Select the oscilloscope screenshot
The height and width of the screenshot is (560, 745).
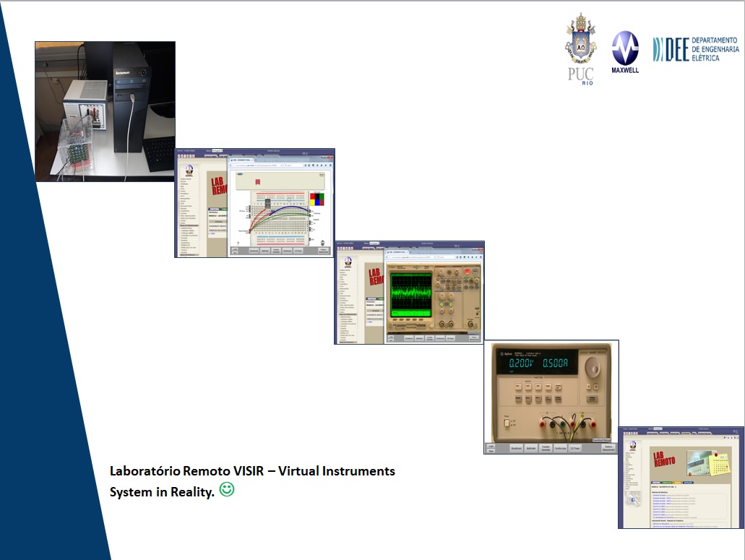pos(410,292)
